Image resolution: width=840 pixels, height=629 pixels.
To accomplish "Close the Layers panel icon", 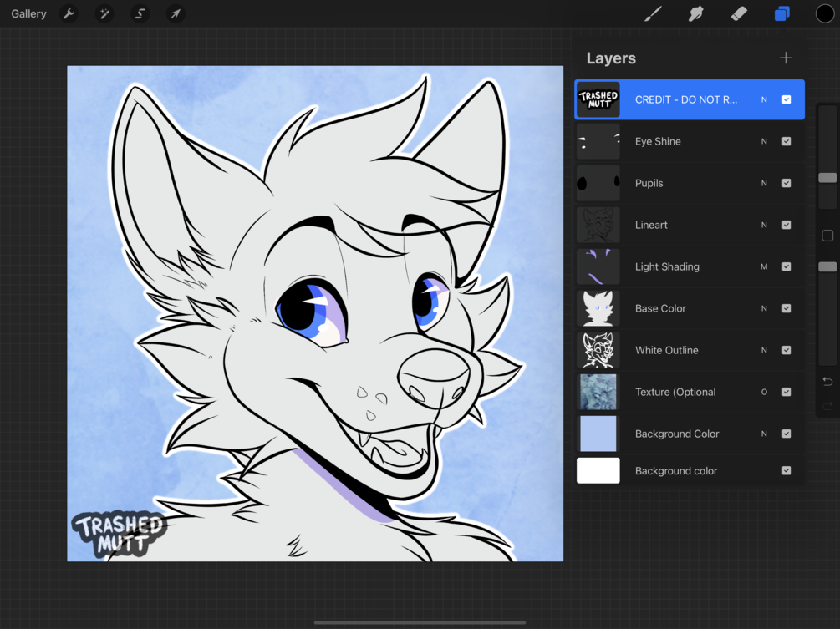I will tap(782, 13).
